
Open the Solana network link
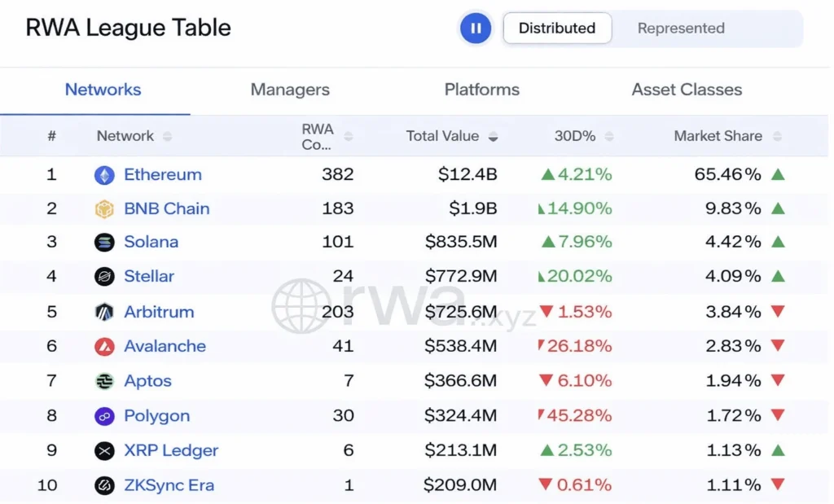coord(151,242)
